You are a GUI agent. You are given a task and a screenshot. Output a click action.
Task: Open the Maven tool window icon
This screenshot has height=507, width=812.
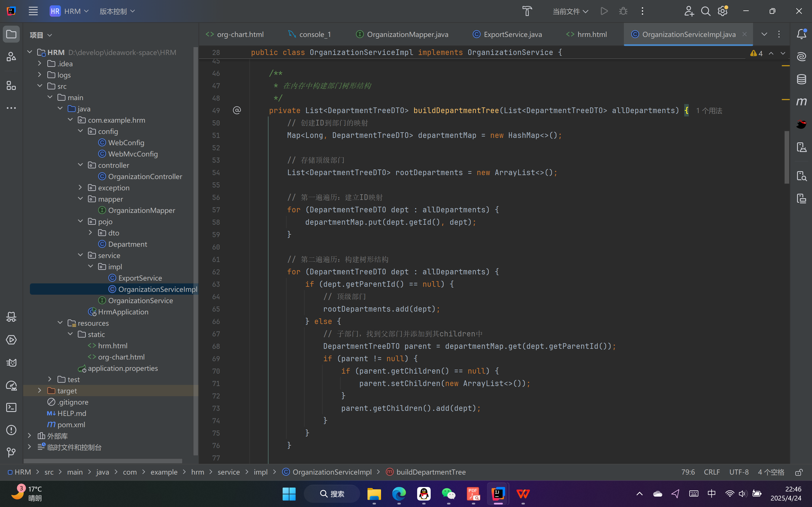(801, 102)
